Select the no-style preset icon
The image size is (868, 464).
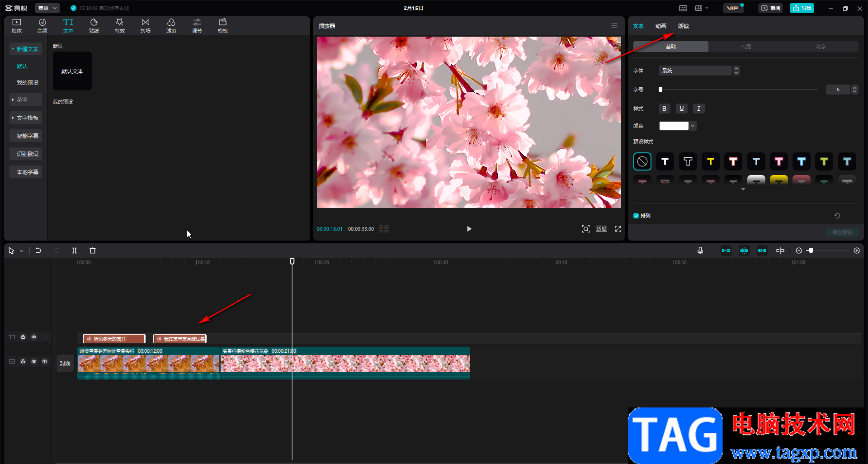click(x=642, y=161)
